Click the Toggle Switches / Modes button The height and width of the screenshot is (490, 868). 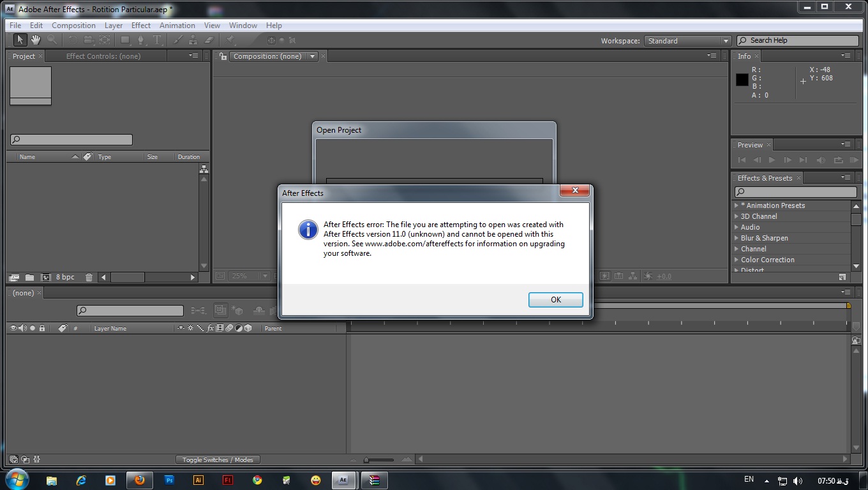(x=218, y=459)
